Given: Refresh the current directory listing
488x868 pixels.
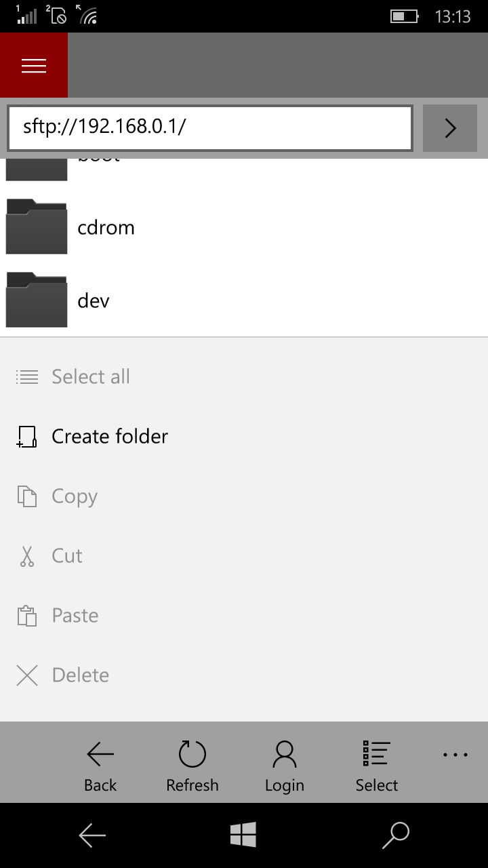Looking at the screenshot, I should [x=192, y=766].
